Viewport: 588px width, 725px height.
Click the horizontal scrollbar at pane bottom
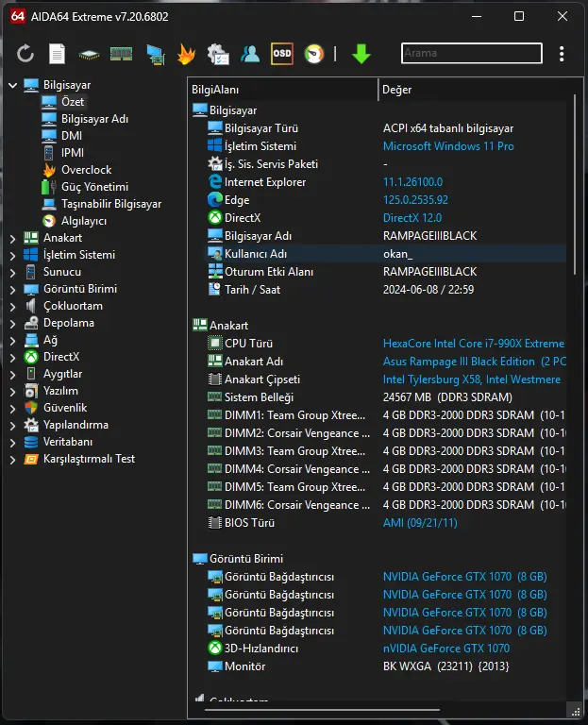click(322, 709)
